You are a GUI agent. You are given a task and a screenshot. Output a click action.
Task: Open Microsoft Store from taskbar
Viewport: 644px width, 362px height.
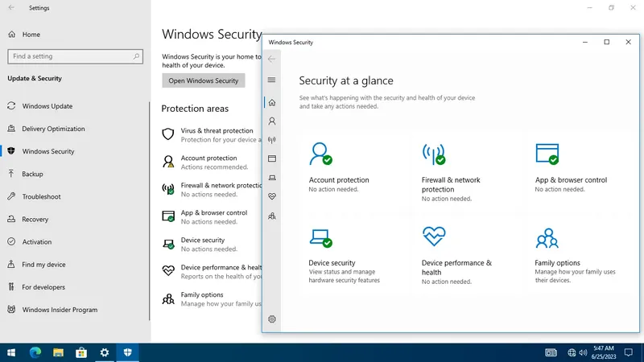tap(81, 352)
